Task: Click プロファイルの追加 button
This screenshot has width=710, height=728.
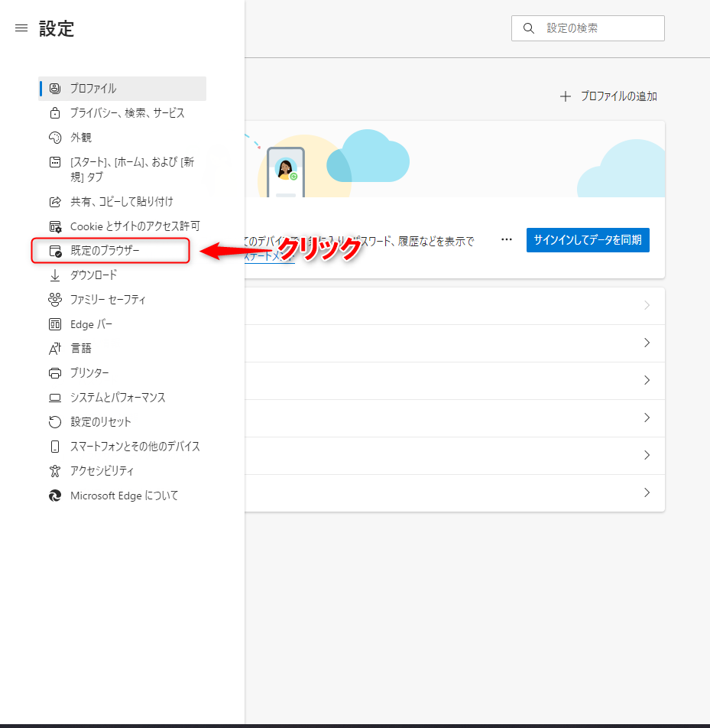Action: point(608,96)
